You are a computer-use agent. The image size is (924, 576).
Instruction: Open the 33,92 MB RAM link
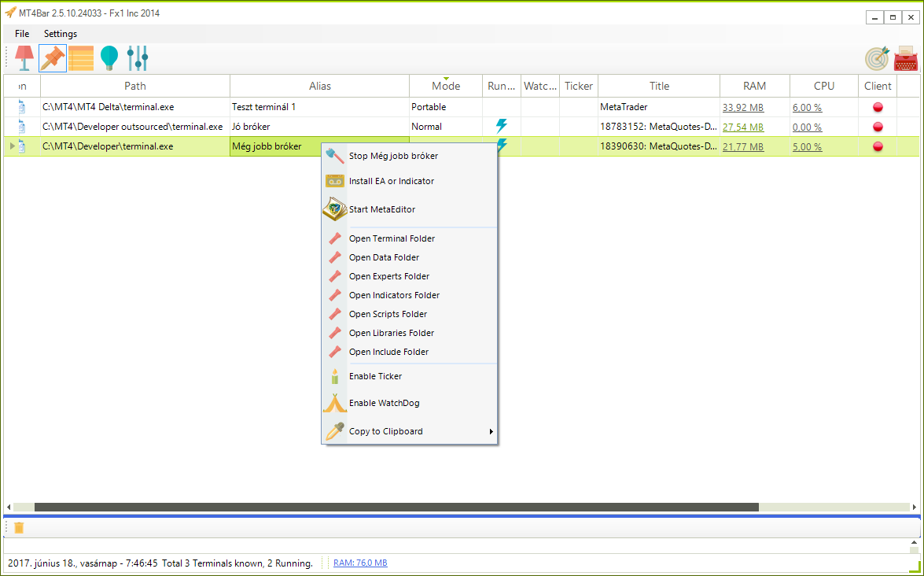743,107
